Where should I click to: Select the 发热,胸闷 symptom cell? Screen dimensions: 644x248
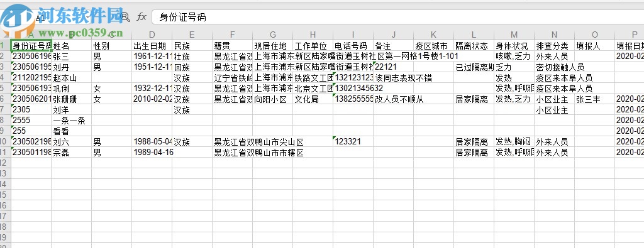coord(514,142)
